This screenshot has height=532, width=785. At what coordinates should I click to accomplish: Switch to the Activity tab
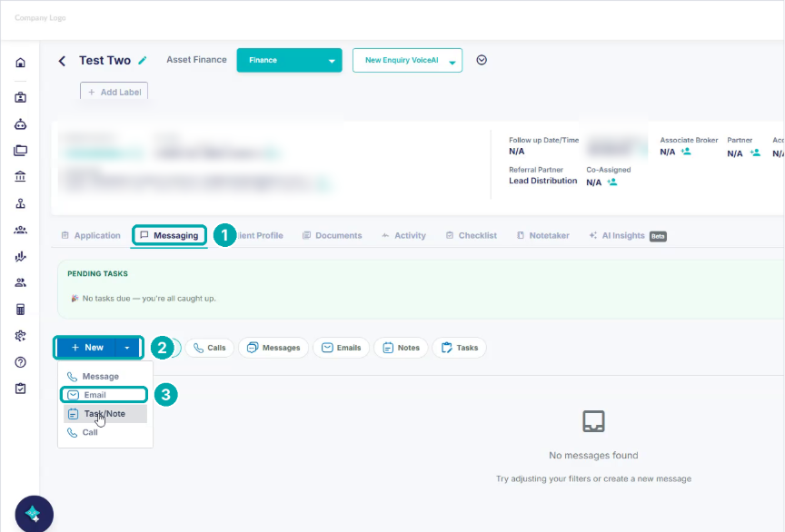(403, 235)
